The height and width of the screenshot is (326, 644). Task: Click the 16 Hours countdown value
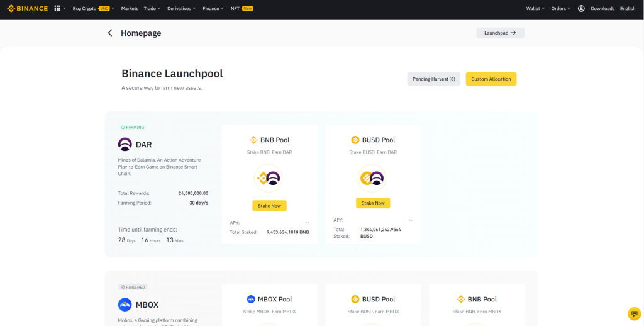151,240
